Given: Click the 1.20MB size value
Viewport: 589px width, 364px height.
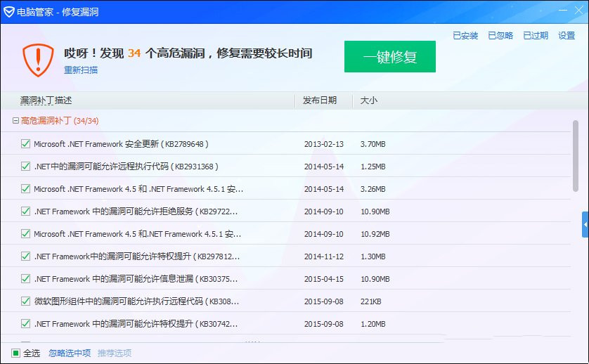Looking at the screenshot, I should click(373, 324).
